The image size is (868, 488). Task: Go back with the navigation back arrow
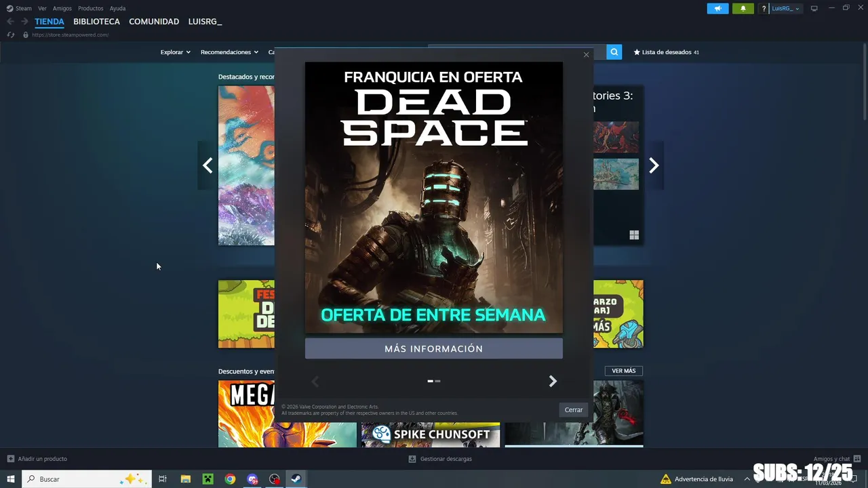[x=10, y=22]
